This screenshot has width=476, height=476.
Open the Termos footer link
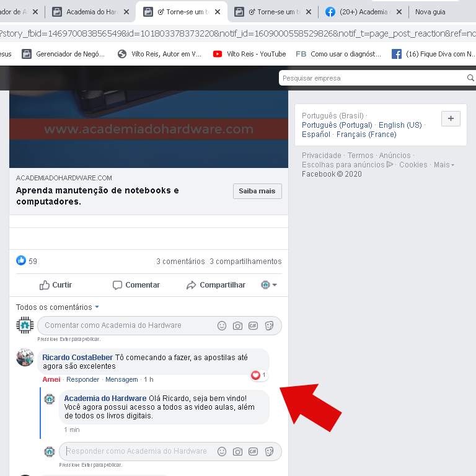360,156
